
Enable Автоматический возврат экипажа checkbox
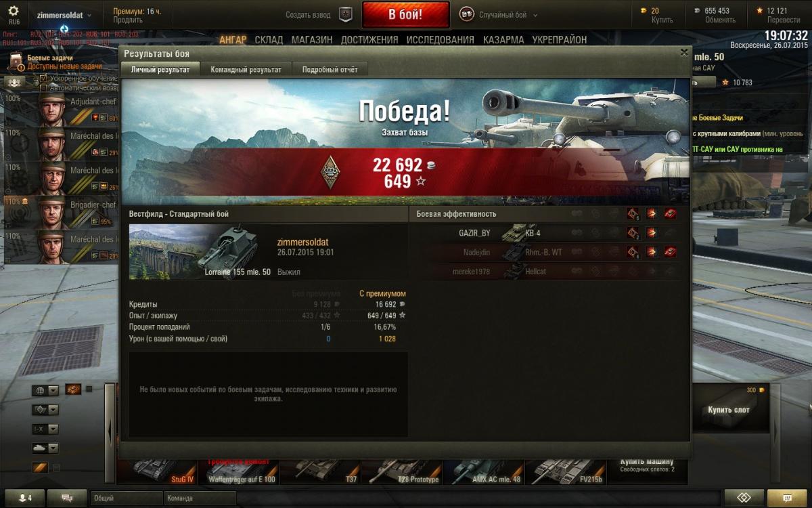pyautogui.click(x=43, y=88)
